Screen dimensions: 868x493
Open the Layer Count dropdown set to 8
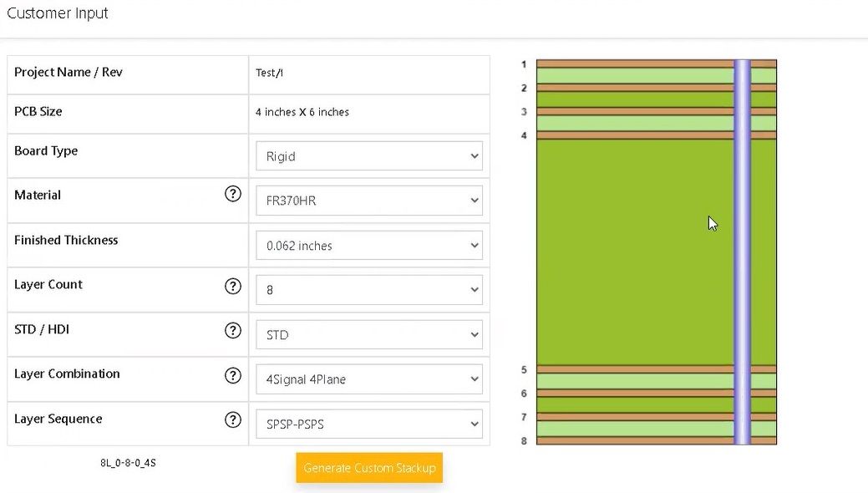pos(368,290)
